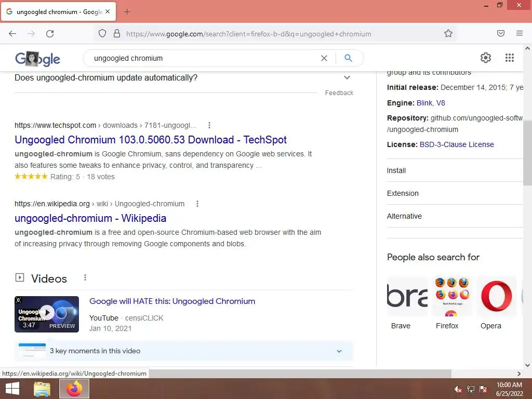This screenshot has height=399, width=532.
Task: Click the en.wikipedia.org breadcrumb URL
Action: coord(99,204)
